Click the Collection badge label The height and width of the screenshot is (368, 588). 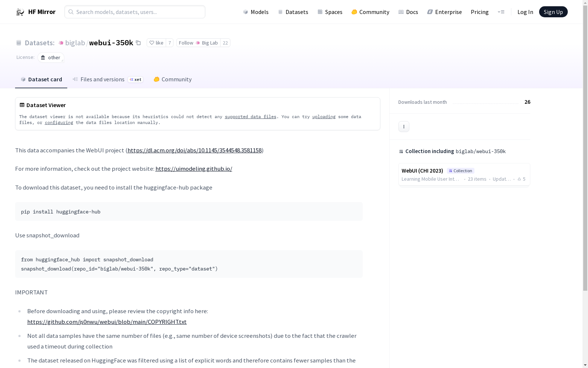pos(460,171)
